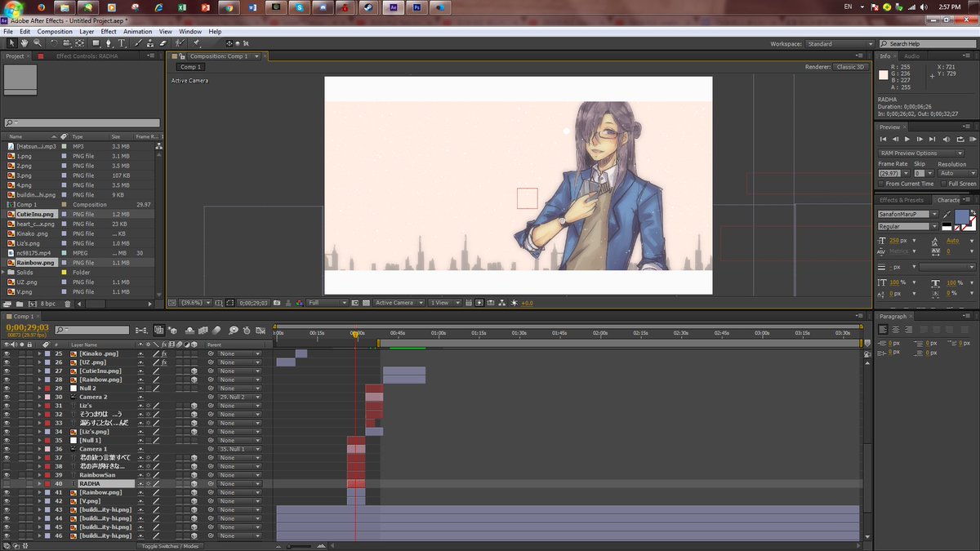Select the Horizontal Type tool
The width and height of the screenshot is (980, 551).
pos(122,43)
